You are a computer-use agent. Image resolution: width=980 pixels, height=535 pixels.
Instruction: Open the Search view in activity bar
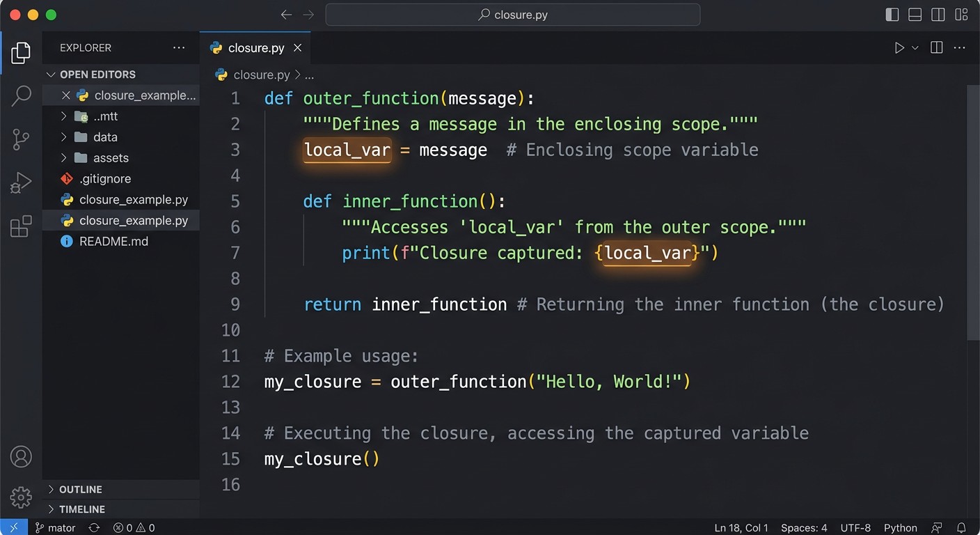[x=21, y=96]
